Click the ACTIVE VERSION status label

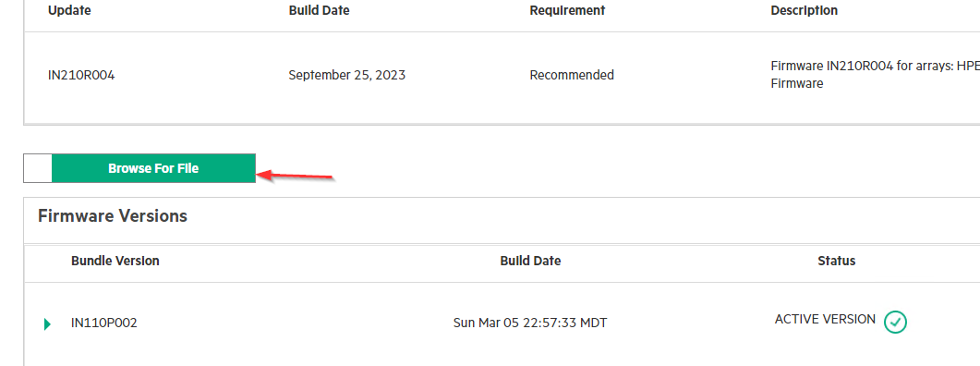(825, 319)
